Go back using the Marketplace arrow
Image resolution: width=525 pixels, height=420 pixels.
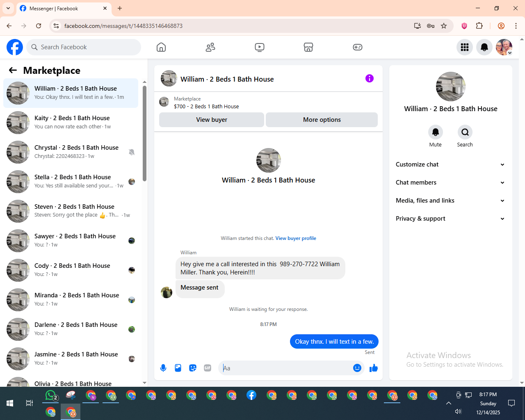(x=13, y=70)
